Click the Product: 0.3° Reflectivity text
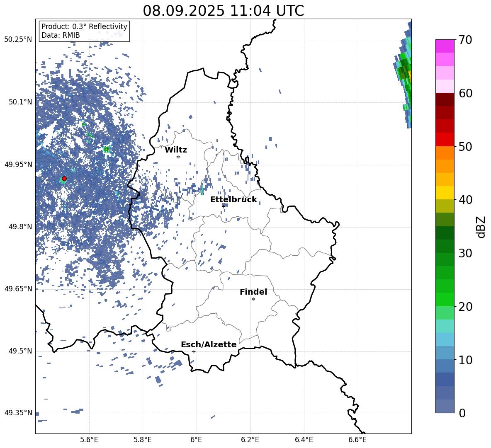Viewport: 491px width, 448px height. (84, 27)
